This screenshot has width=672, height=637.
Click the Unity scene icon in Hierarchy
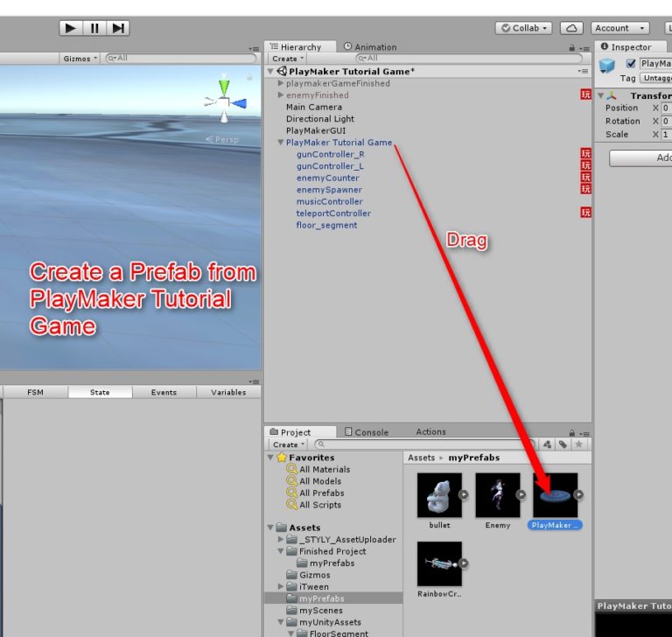click(x=282, y=71)
